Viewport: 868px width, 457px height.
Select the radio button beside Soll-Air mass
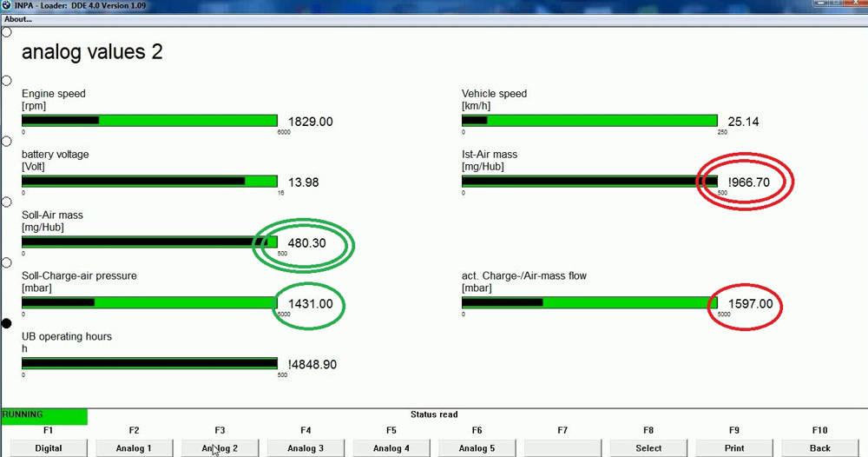pyautogui.click(x=7, y=202)
